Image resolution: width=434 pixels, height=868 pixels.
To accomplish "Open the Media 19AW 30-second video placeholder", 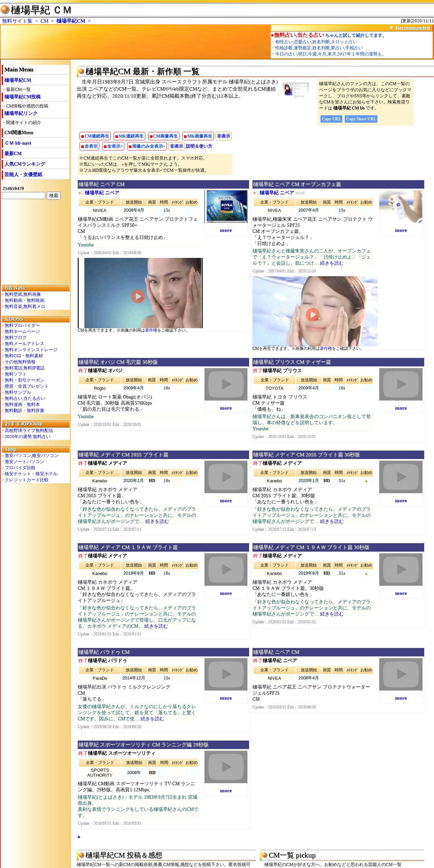I will (x=401, y=570).
